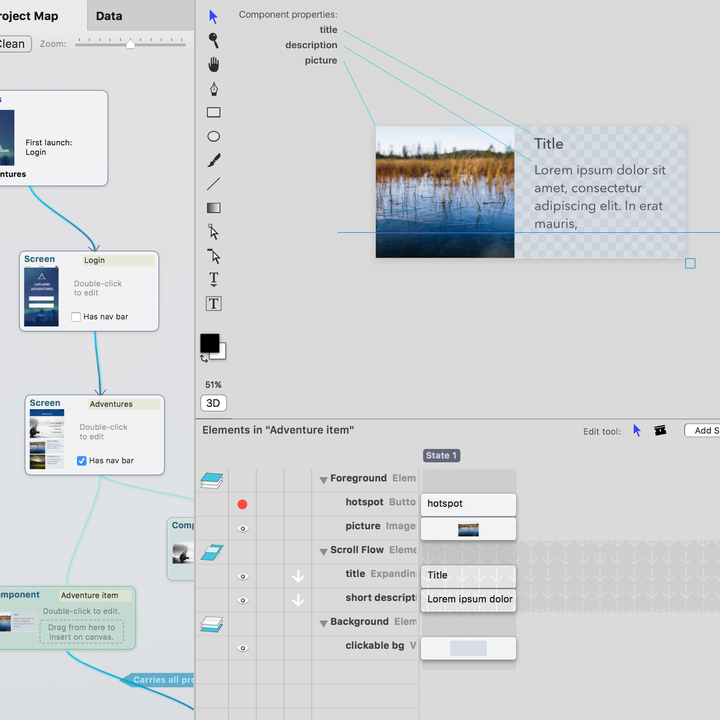This screenshot has height=720, width=720.
Task: Select the line drawing tool
Action: [x=214, y=184]
